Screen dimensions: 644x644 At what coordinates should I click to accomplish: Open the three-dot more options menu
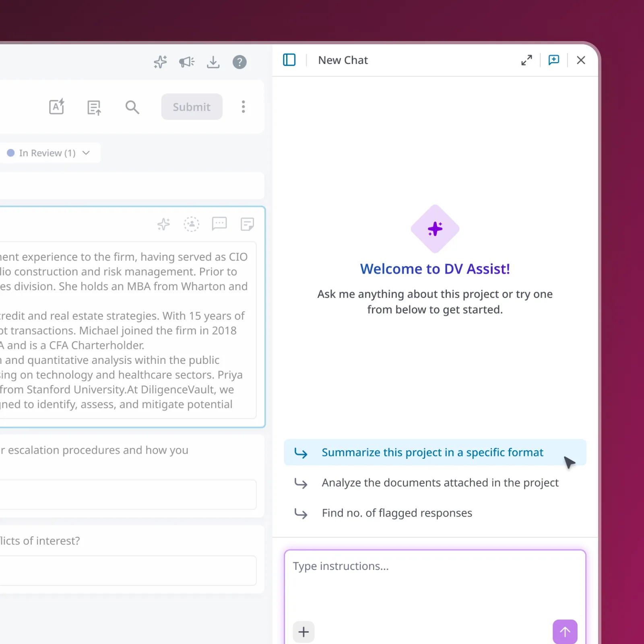[x=243, y=107]
